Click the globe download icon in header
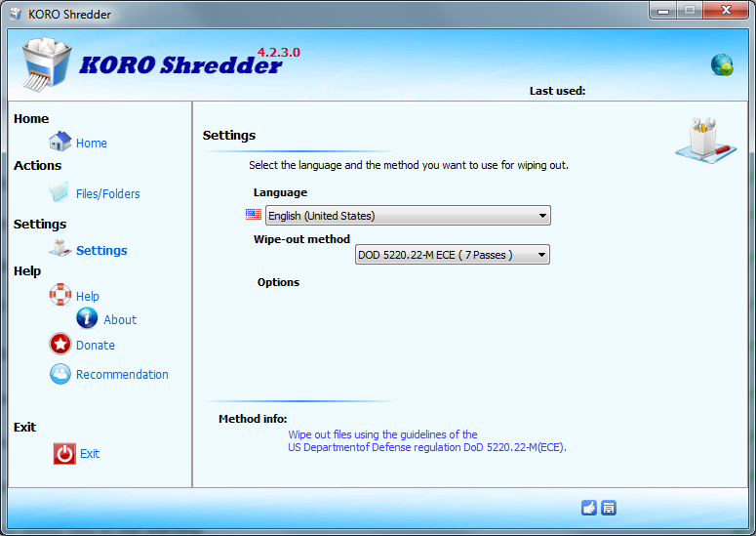This screenshot has width=756, height=536. coord(722,65)
